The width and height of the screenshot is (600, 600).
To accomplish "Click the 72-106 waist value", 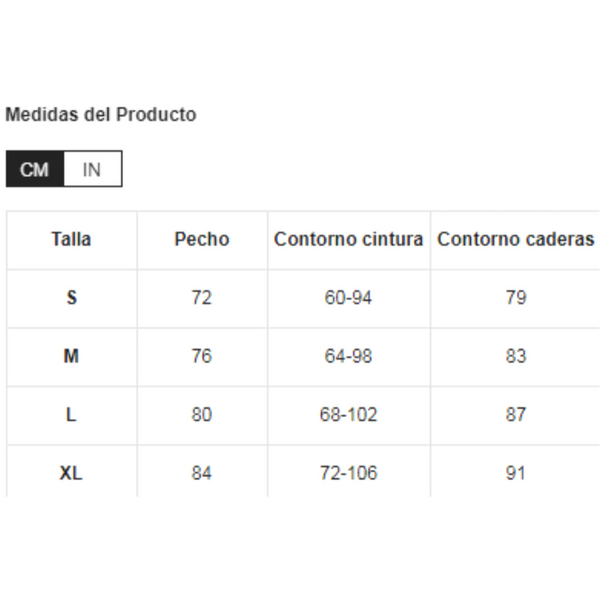I will (x=348, y=473).
